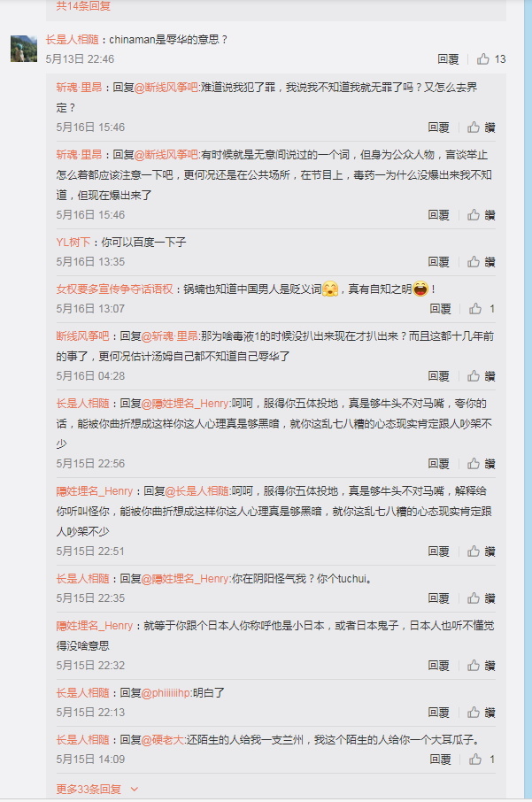Open the @硬老大 mention link
Image resolution: width=532 pixels, height=802 pixels.
pos(162,740)
